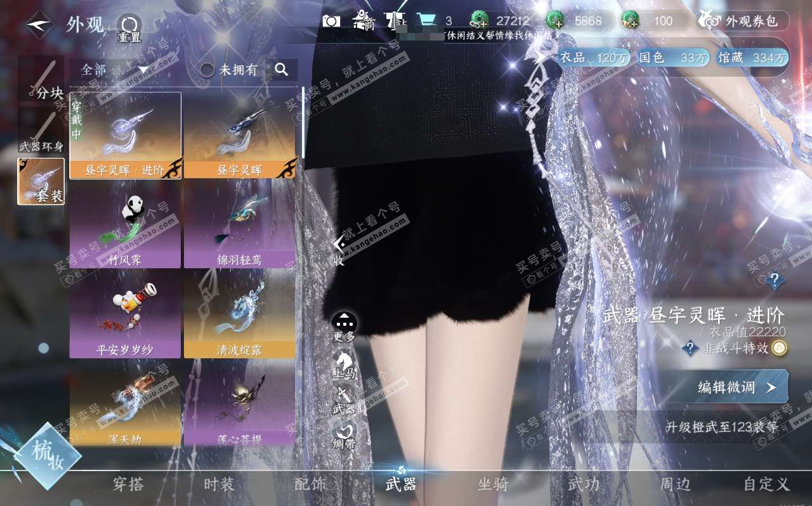Select the 昼宇灵晖·进阶 weapon skin

(x=125, y=135)
